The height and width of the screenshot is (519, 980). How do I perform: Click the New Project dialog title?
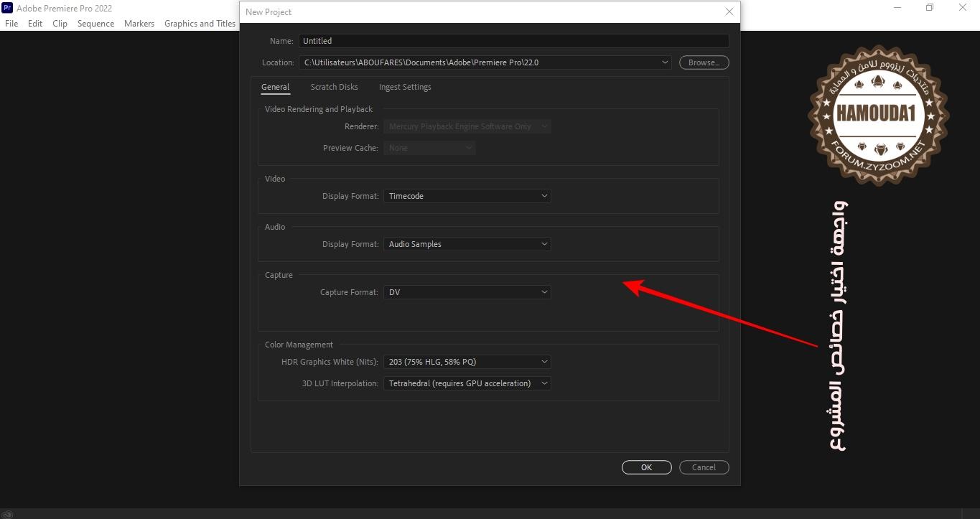pyautogui.click(x=269, y=12)
